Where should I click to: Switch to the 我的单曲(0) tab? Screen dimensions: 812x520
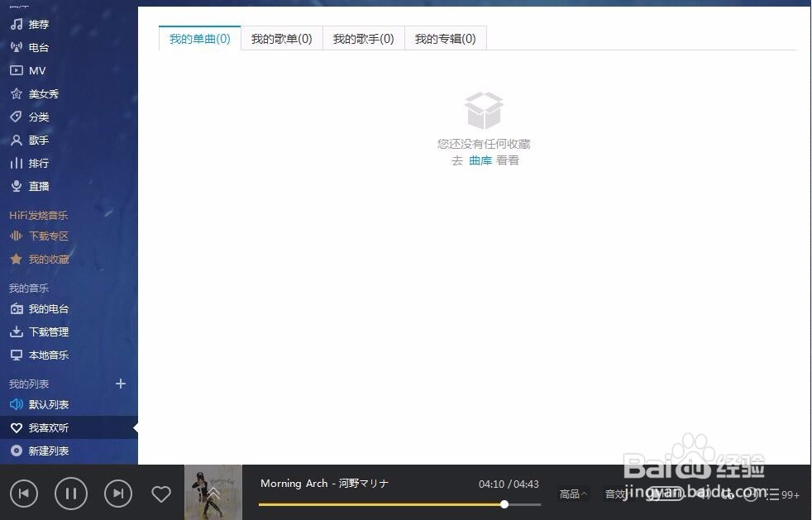(x=200, y=39)
